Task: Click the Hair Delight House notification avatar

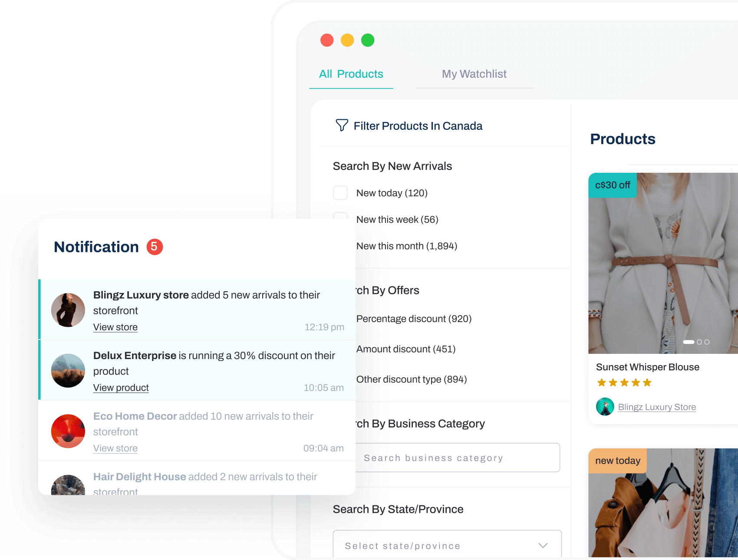Action: tap(68, 485)
